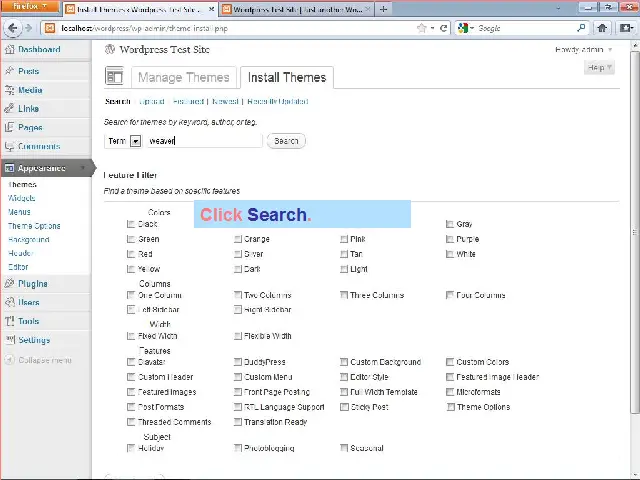Tick the Orange color checkbox
The image size is (640, 480).
click(238, 239)
